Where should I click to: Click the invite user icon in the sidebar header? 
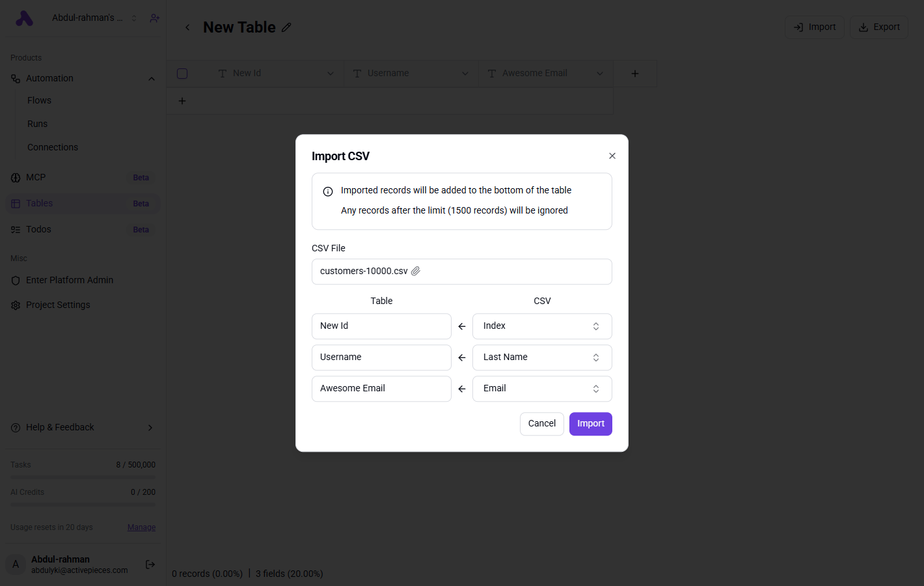(154, 18)
